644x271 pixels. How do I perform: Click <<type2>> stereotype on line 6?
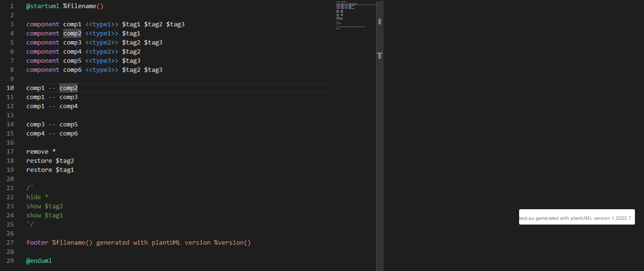coord(102,52)
